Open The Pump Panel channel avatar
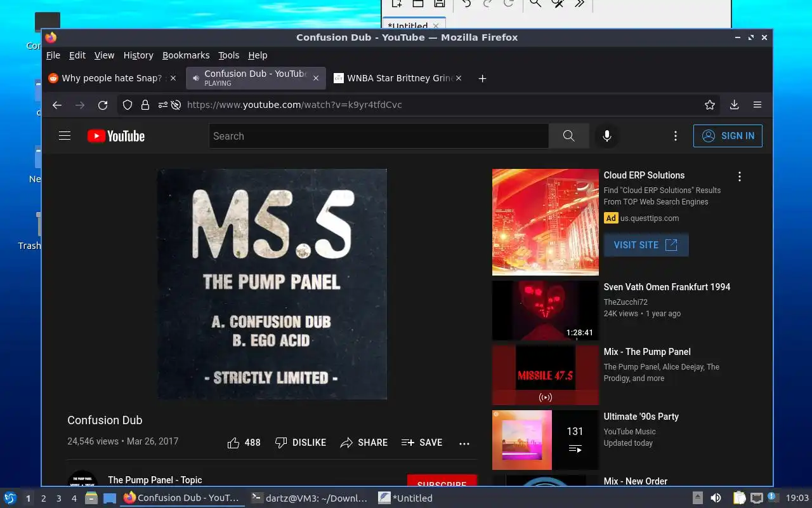The width and height of the screenshot is (812, 508). (82, 479)
